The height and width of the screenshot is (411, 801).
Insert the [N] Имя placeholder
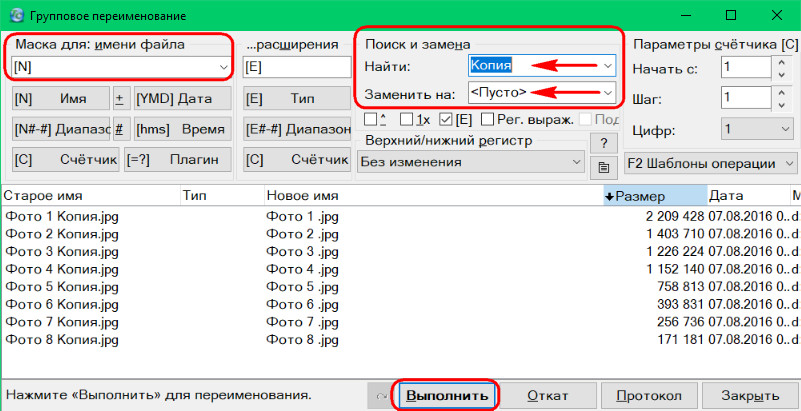(60, 99)
